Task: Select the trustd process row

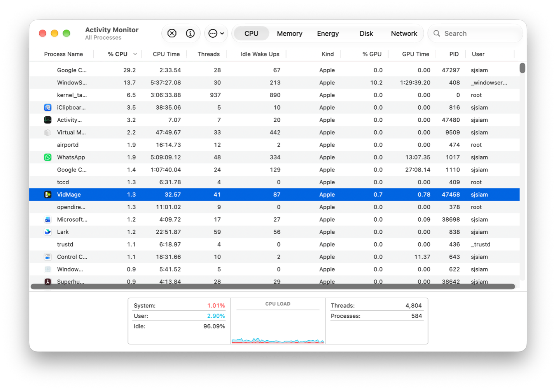Action: coord(275,244)
